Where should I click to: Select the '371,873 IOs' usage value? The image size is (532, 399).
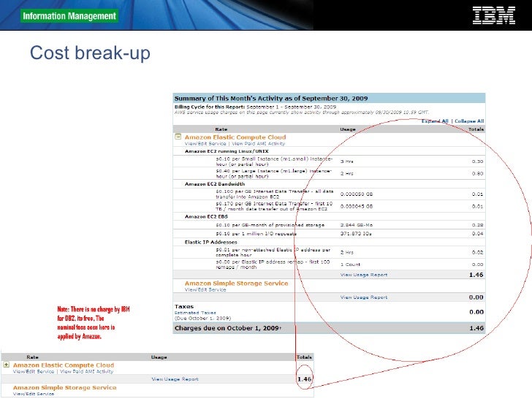(x=356, y=234)
